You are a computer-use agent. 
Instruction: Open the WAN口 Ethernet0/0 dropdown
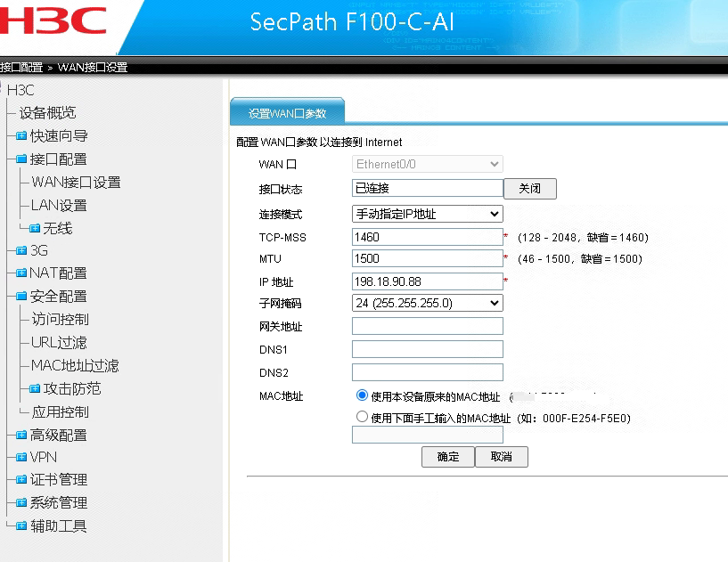point(427,164)
